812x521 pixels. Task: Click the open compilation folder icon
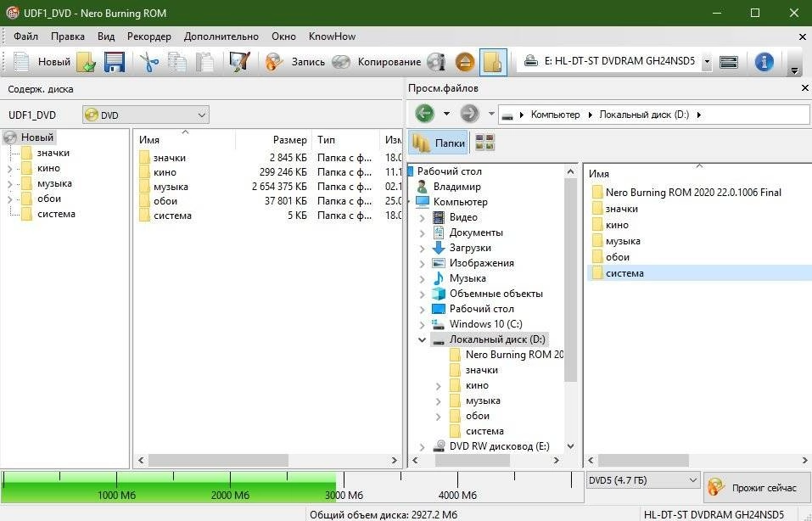(87, 62)
